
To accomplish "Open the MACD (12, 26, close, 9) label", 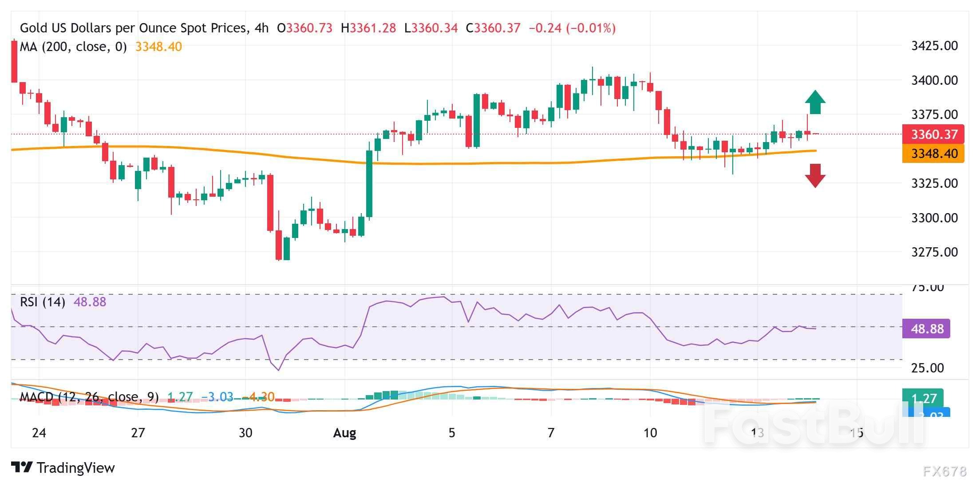I will (x=89, y=396).
